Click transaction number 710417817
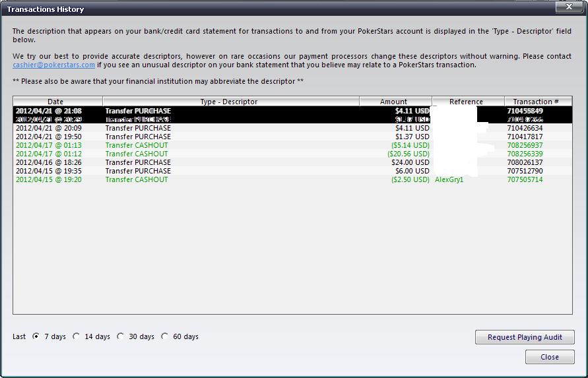 click(x=525, y=137)
